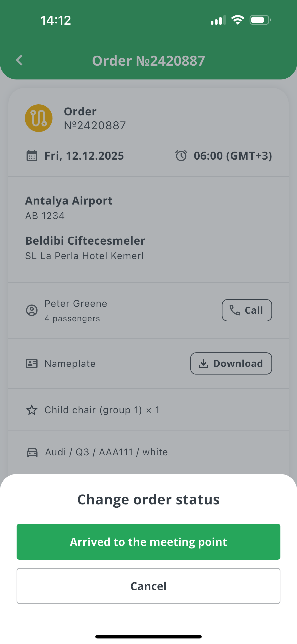The image size is (297, 644).
Task: Download the nameplate
Action: [x=231, y=363]
